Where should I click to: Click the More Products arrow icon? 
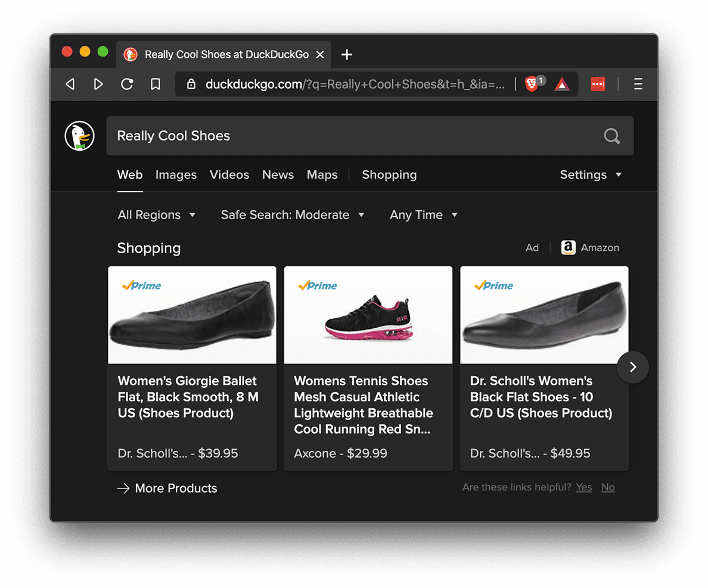[123, 489]
